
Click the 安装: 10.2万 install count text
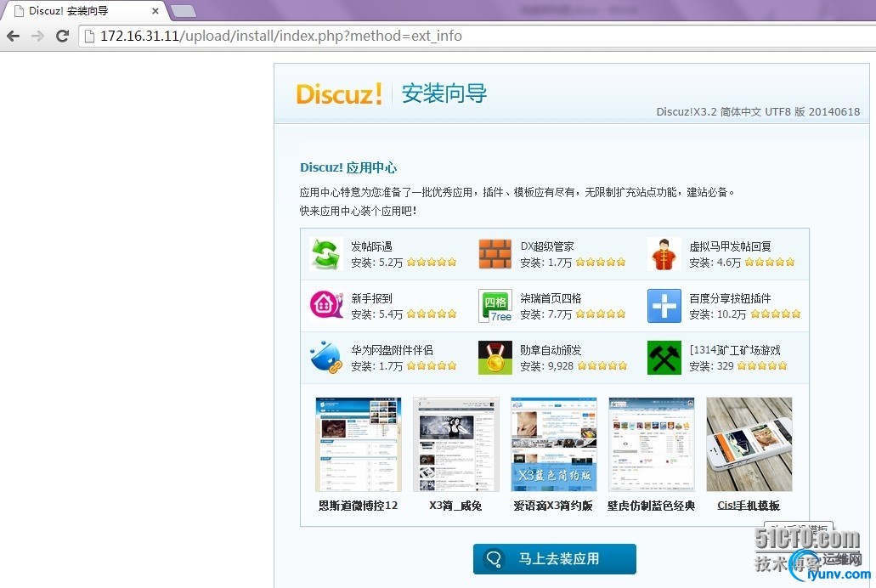717,314
